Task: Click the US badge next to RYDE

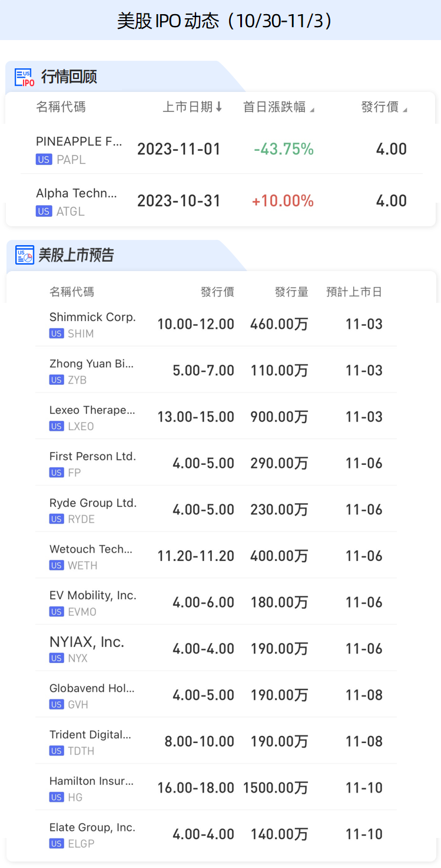Action: click(57, 519)
